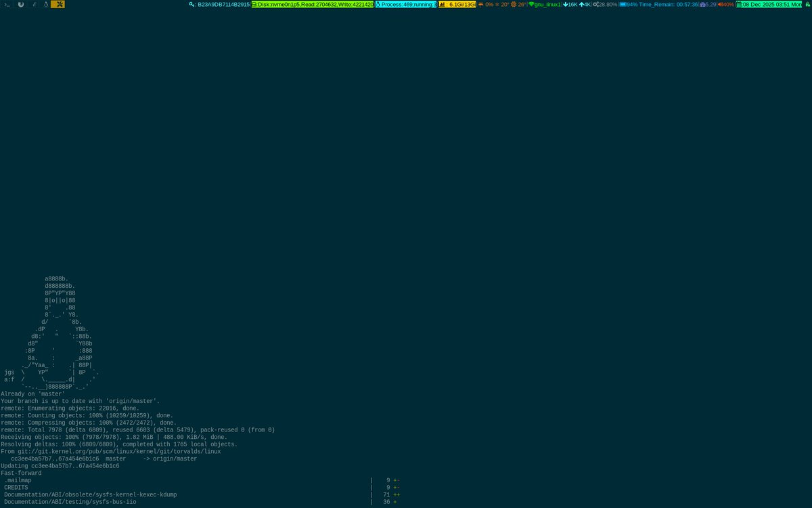812x508 pixels.
Task: Click the .mailmap file name
Action: point(18,480)
